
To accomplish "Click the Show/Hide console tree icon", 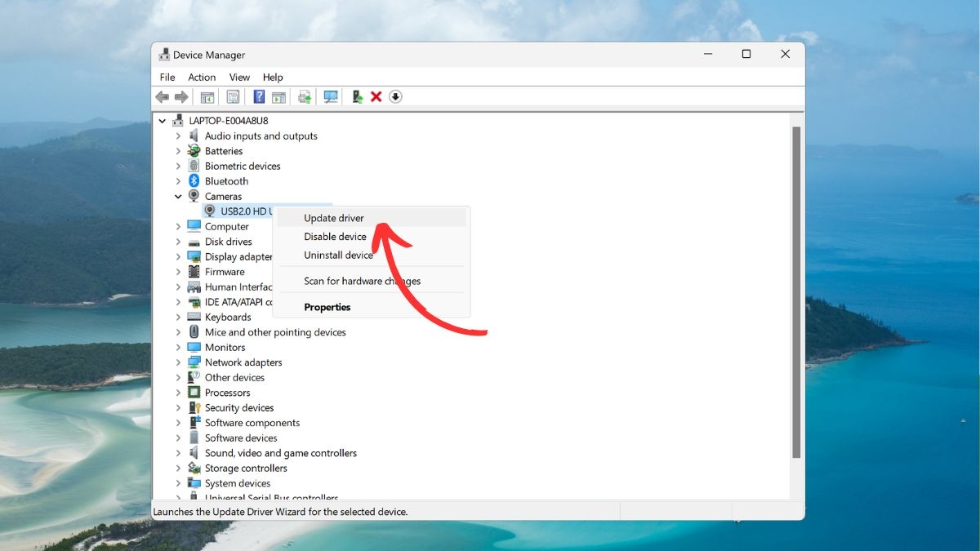I will (x=207, y=96).
